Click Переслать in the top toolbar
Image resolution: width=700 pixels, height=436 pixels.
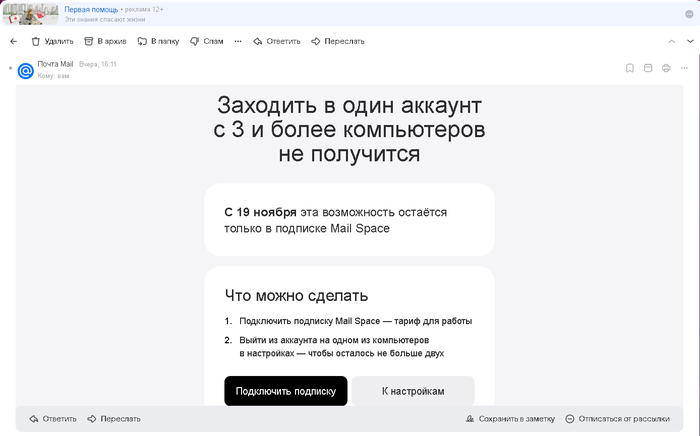point(338,42)
